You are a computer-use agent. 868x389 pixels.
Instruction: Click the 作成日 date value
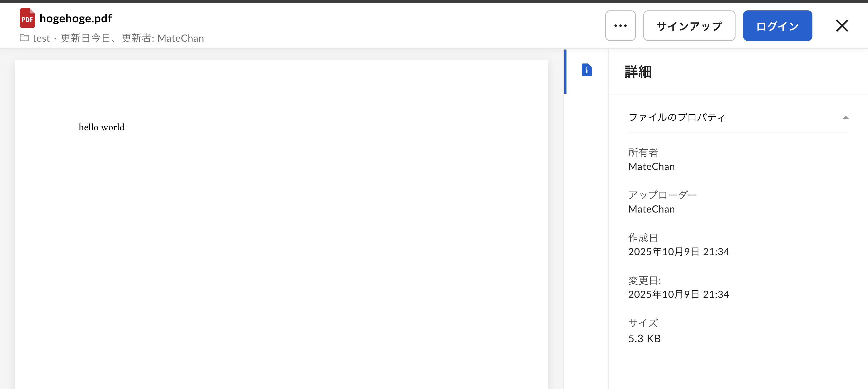(678, 251)
